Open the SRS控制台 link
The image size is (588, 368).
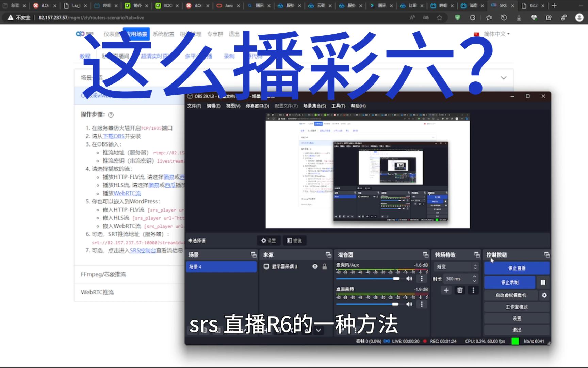tap(143, 251)
